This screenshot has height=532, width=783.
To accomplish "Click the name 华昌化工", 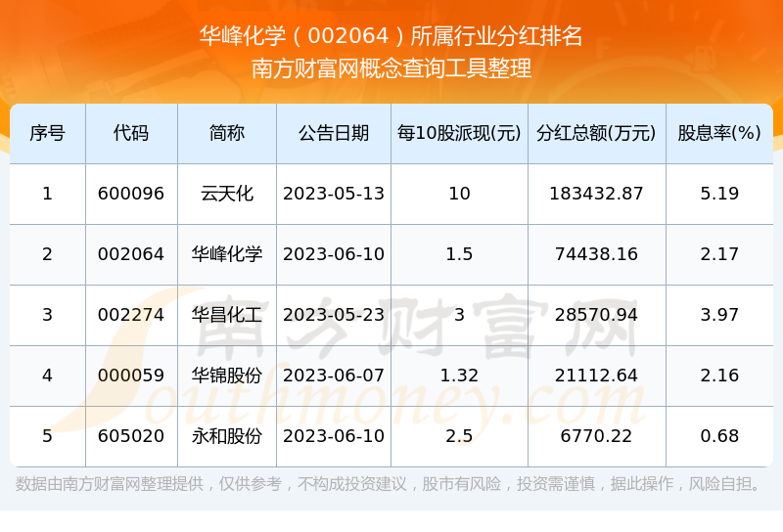I will click(x=227, y=315).
